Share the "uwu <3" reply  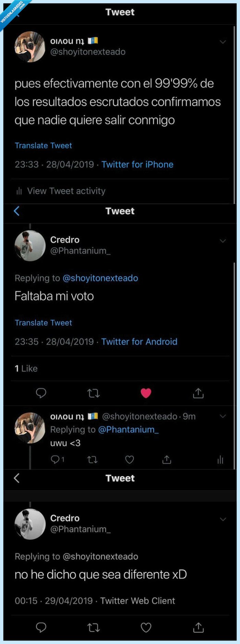point(167,460)
